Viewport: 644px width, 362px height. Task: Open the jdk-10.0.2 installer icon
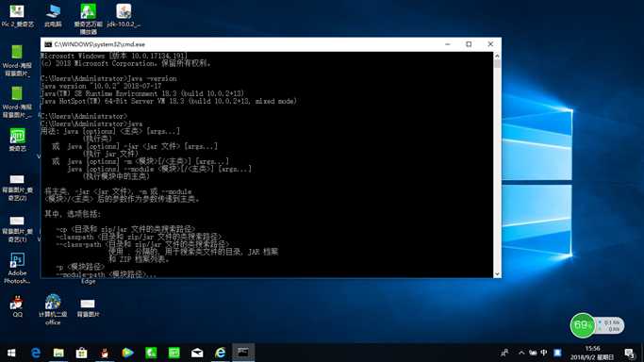click(124, 16)
